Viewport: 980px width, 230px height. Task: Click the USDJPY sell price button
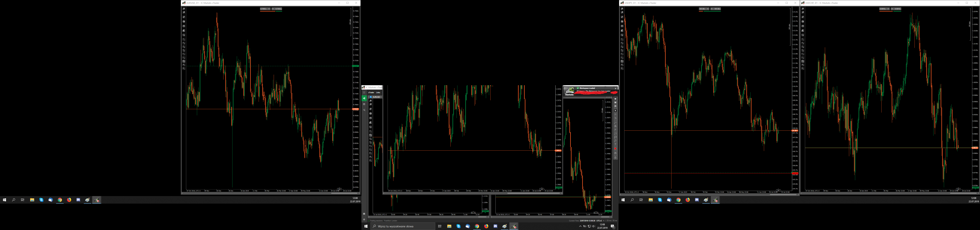(704, 9)
